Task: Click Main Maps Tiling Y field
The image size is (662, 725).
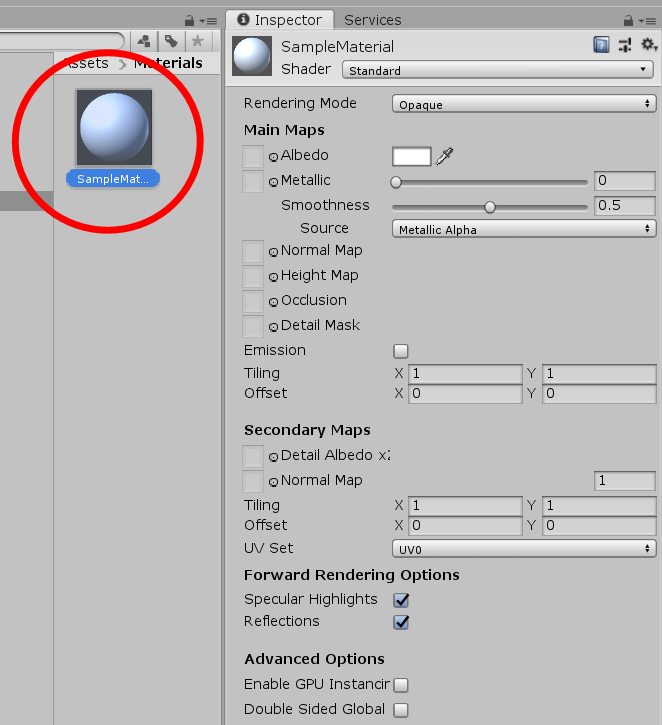Action: [x=599, y=374]
